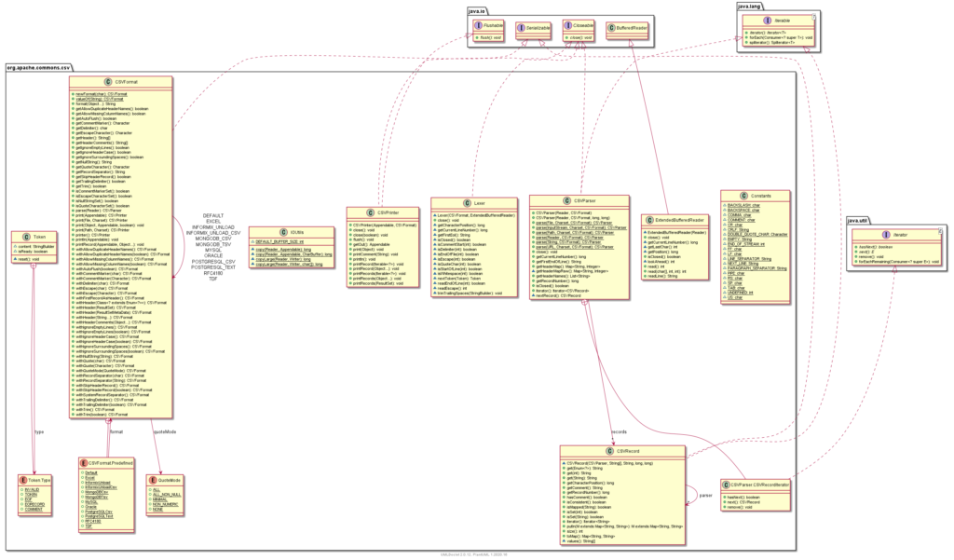Click the IOUtils class icon
The width and height of the screenshot is (954, 560).
click(283, 232)
